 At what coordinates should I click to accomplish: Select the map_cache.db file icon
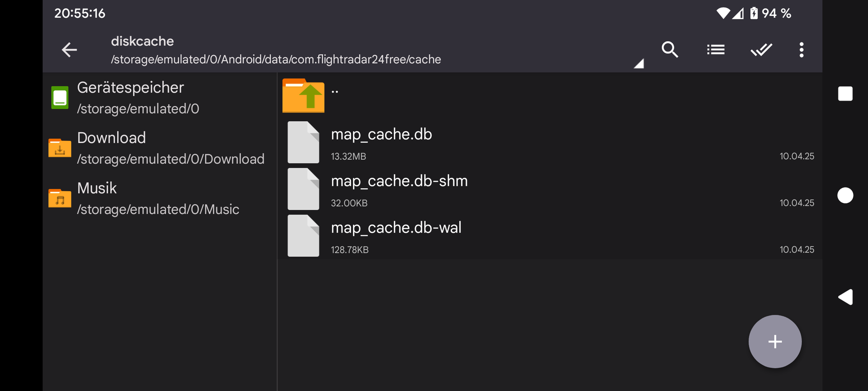tap(303, 143)
